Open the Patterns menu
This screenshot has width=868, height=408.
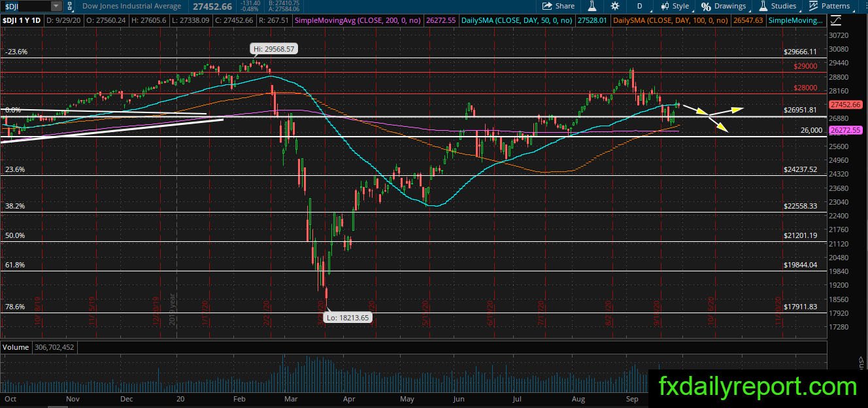(x=829, y=6)
